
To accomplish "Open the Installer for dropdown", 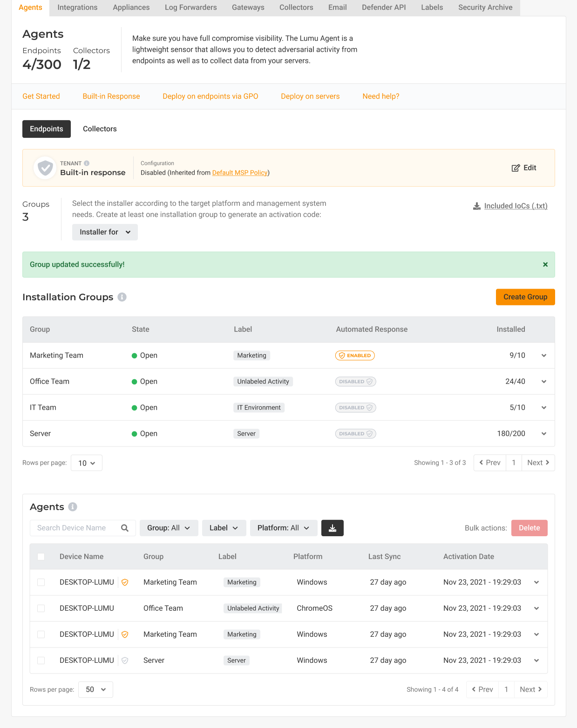I will click(105, 232).
